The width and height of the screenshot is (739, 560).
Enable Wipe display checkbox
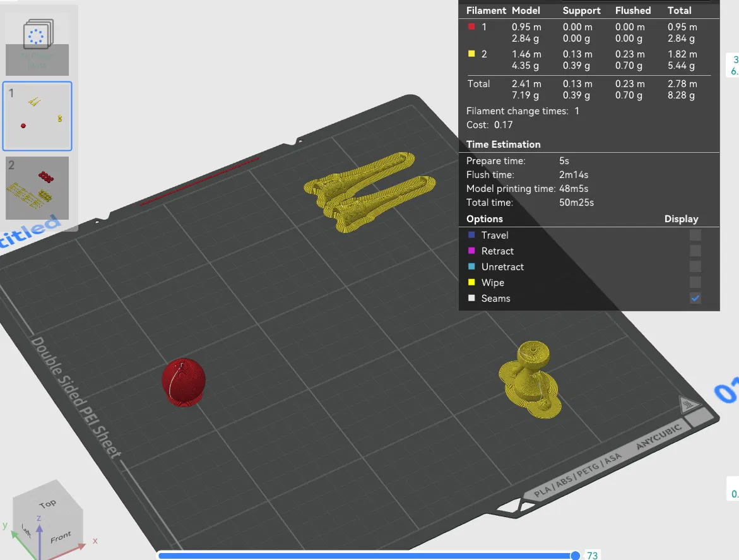point(695,282)
